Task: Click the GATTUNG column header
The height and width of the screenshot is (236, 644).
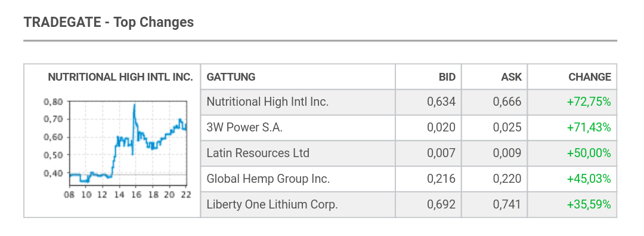Action: (231, 77)
